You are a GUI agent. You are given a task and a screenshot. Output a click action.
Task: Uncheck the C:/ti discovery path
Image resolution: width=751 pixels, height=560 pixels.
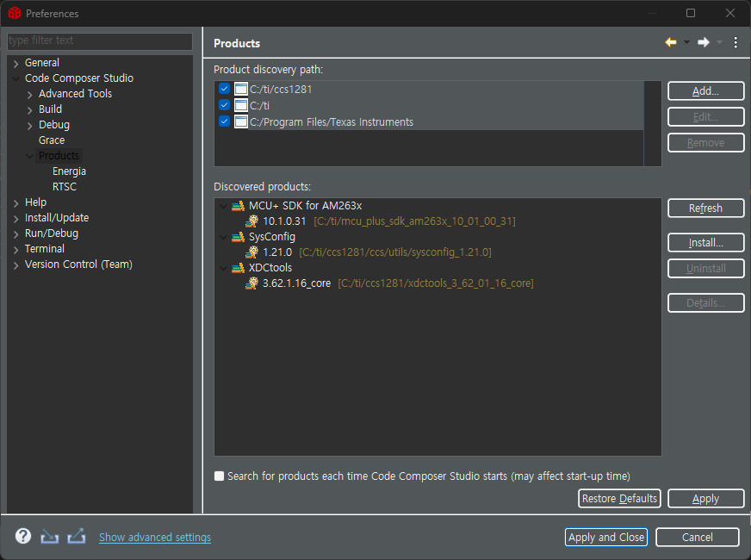[x=224, y=105]
